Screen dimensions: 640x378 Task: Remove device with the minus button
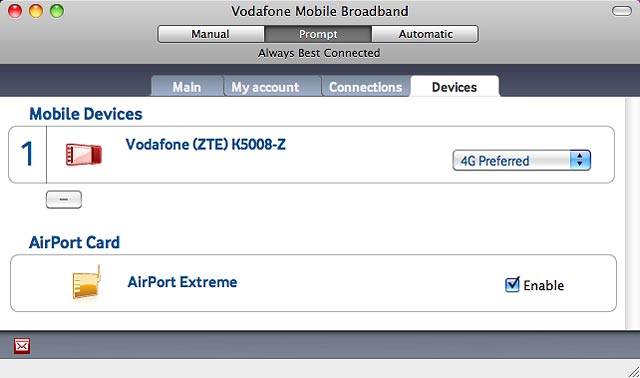click(64, 200)
